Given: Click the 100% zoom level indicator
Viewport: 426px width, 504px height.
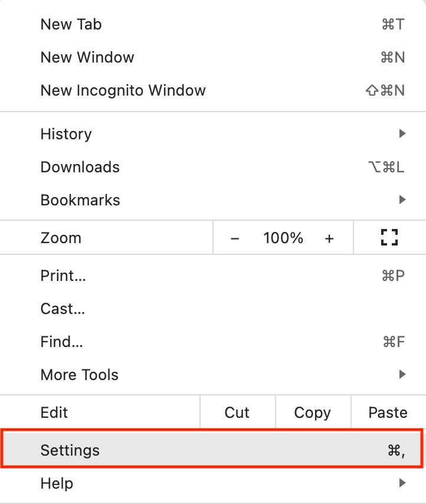Looking at the screenshot, I should [283, 238].
